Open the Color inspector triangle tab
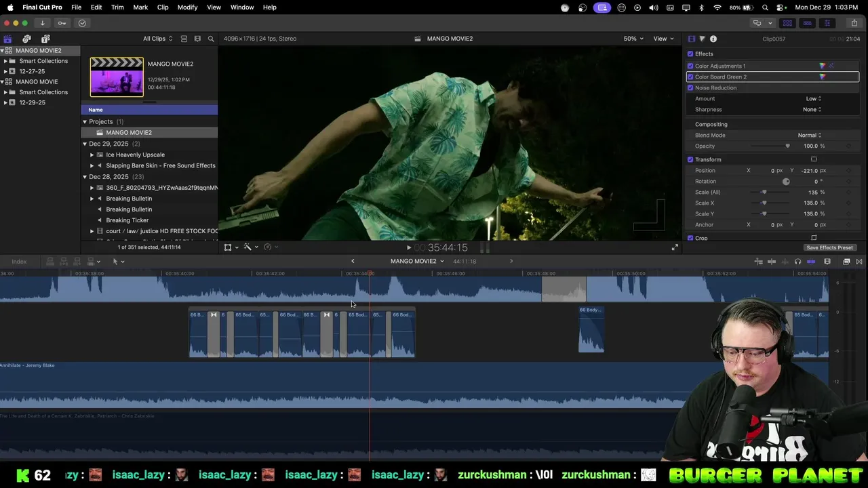 pyautogui.click(x=702, y=39)
